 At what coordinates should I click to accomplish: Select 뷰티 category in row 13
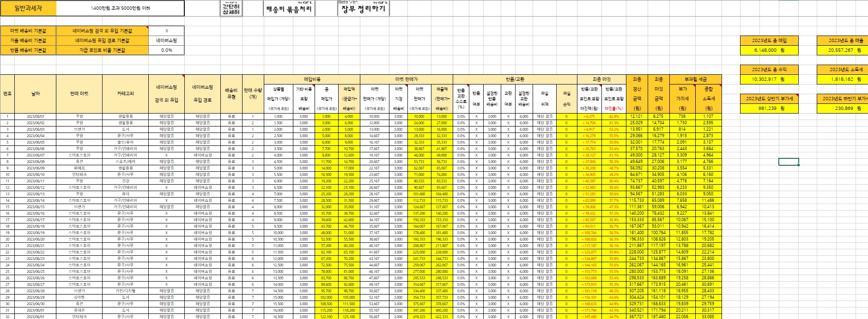click(125, 194)
